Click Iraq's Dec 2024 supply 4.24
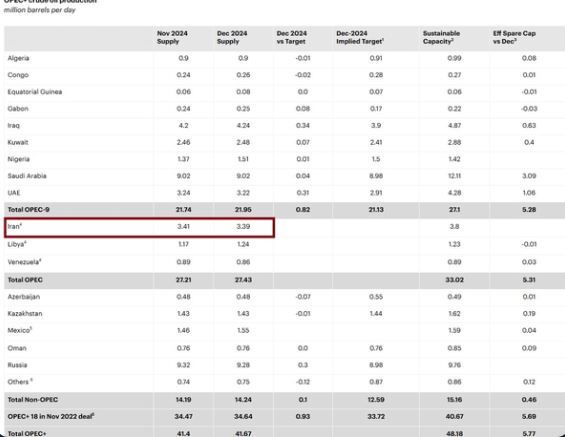 243,125
